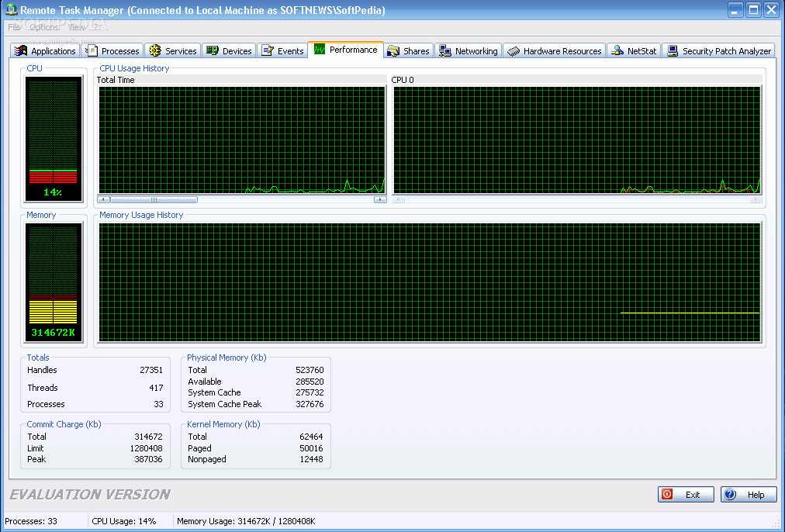Screen dimensions: 785x532
Task: Click the Services gear icon
Action: tap(155, 50)
